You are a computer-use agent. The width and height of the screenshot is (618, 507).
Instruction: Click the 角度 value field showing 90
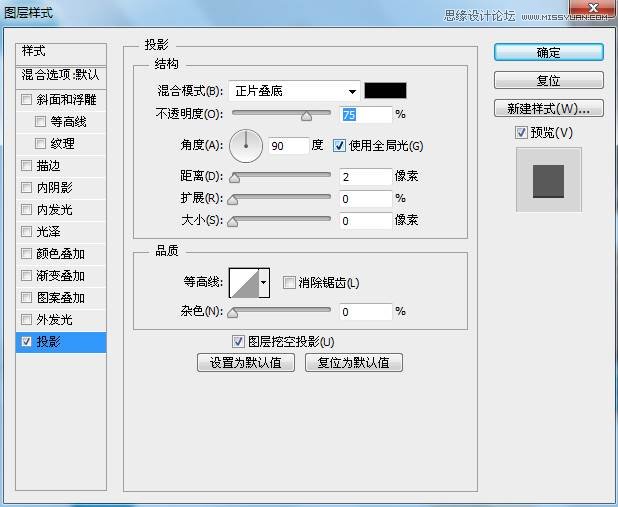point(289,146)
